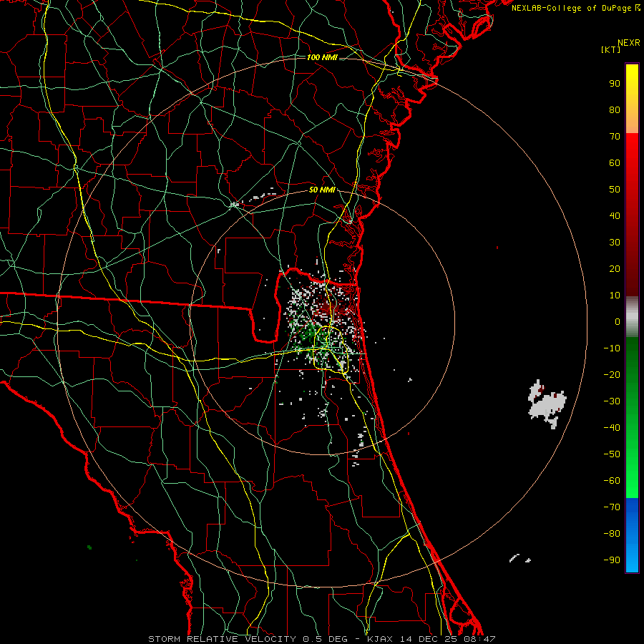This screenshot has width=644, height=644.
Task: Click the 70 value on the velocity scale
Action: [615, 137]
